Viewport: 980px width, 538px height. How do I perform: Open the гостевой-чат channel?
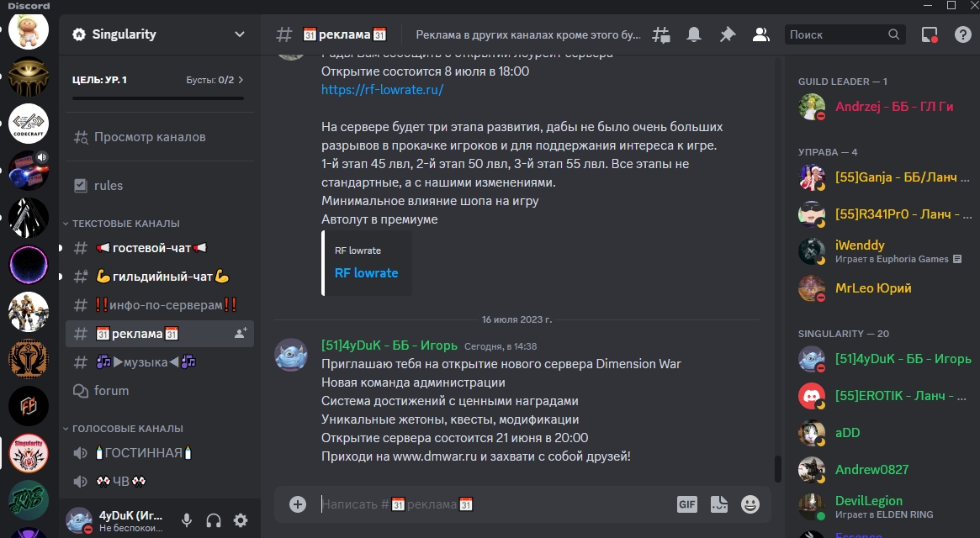click(159, 248)
